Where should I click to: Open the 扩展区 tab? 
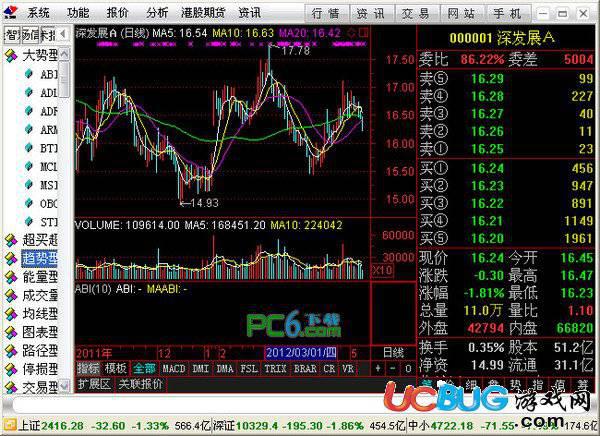pos(94,384)
